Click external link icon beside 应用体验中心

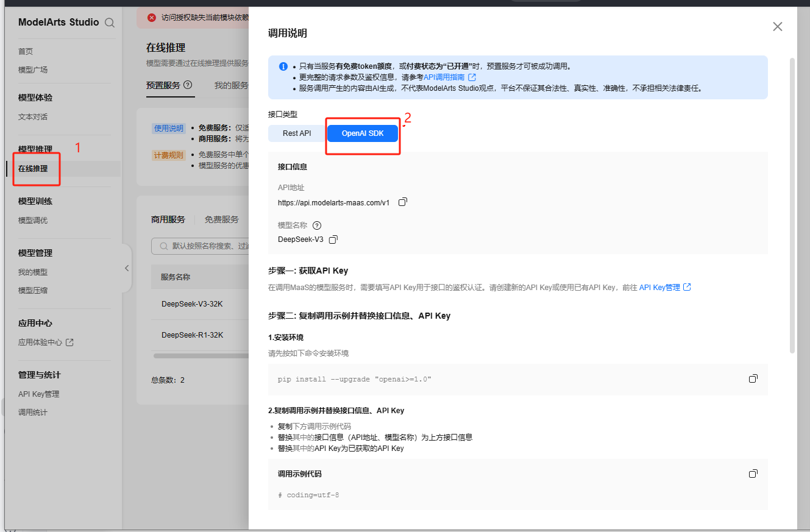coord(69,342)
